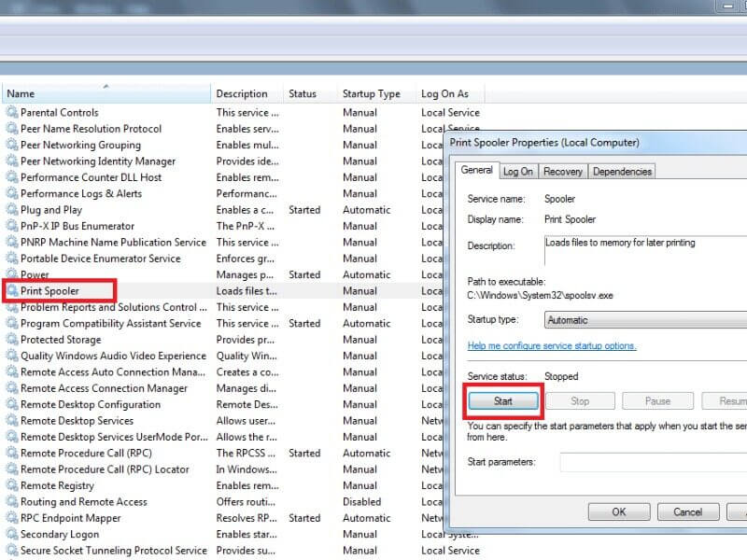Open the service startup options help link
Screen dimensions: 747x560
coord(552,345)
